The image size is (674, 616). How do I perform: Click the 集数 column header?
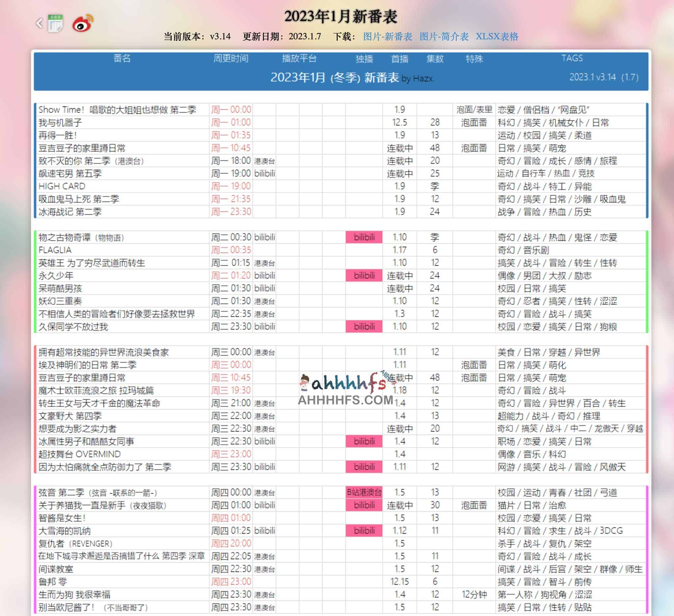(435, 59)
